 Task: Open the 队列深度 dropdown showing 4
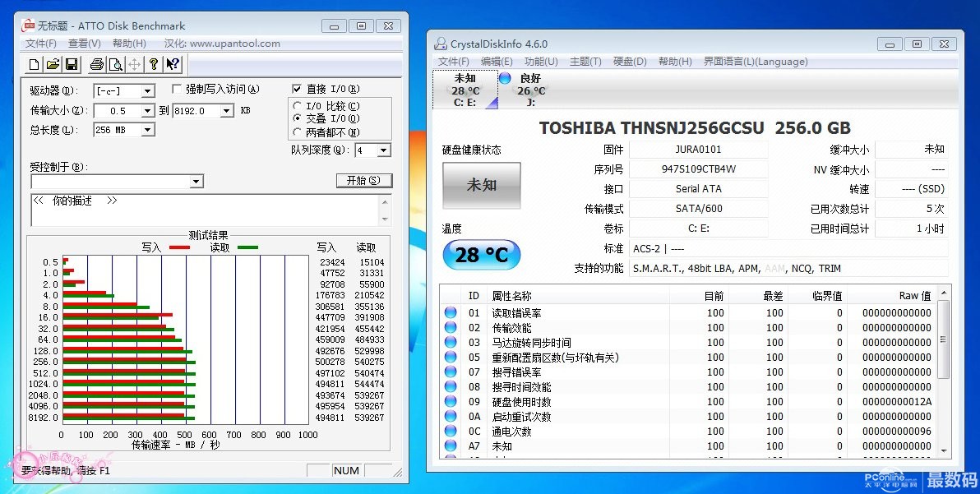click(x=384, y=150)
